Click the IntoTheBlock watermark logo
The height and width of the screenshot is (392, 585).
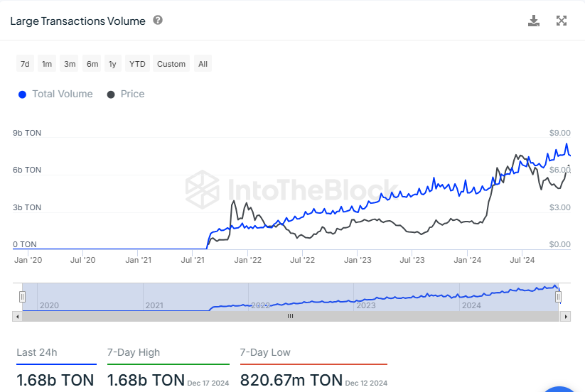(x=201, y=189)
